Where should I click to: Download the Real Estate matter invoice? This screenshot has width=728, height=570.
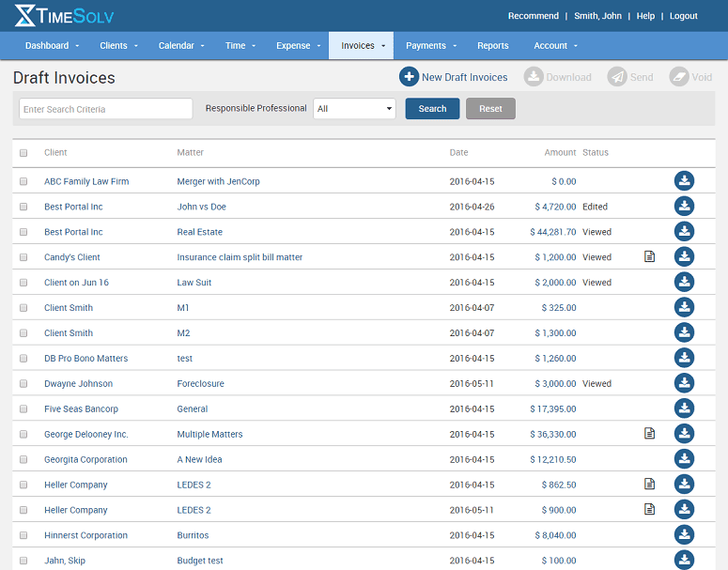tap(684, 232)
